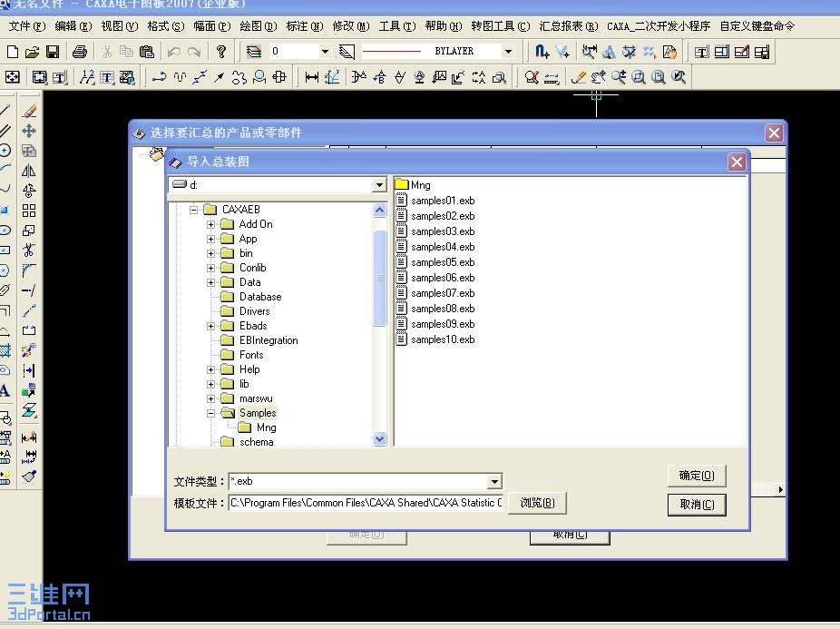Expand the Add On folder node
Image resolution: width=840 pixels, height=629 pixels.
[x=210, y=224]
